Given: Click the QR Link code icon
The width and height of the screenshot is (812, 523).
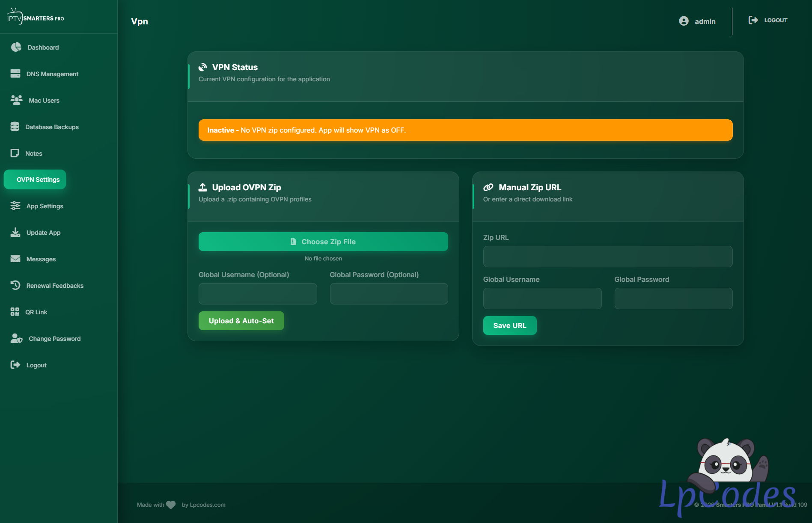Looking at the screenshot, I should (x=15, y=312).
